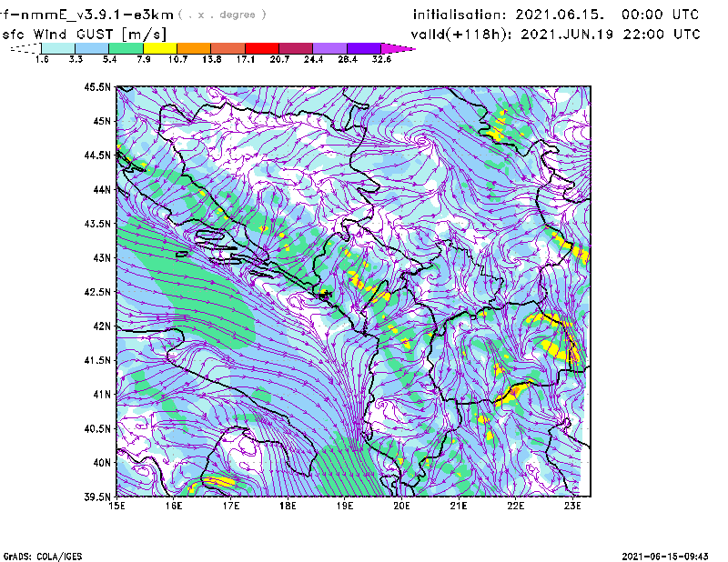Click the '20E' longitude axis label
This screenshot has height=562, width=728.
(401, 506)
